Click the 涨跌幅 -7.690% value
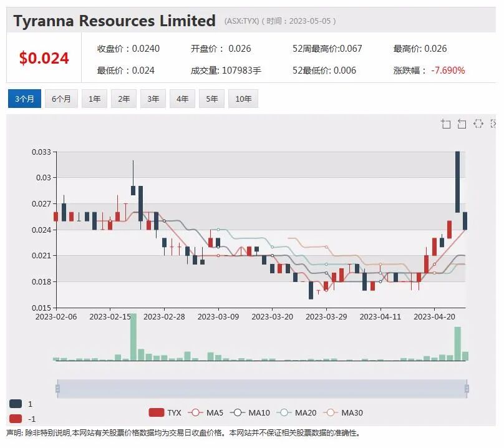 [429, 71]
